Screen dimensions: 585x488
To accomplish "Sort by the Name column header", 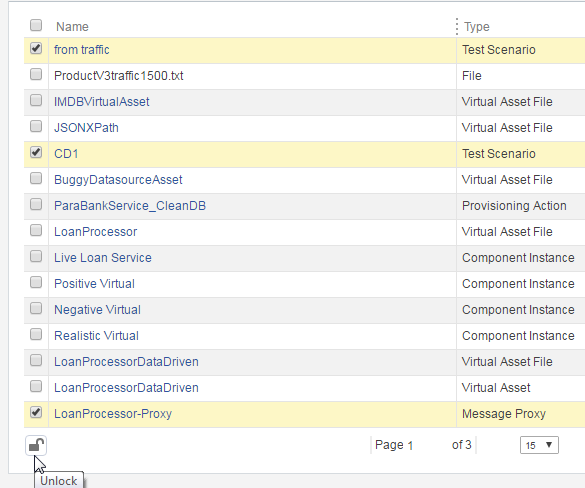I will [72, 27].
